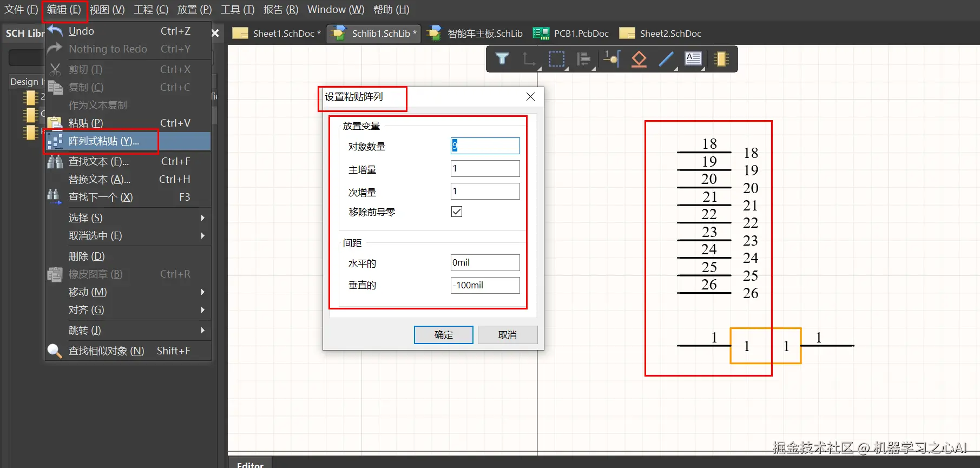Select the place pin tool icon
This screenshot has width=980, height=468.
pos(611,58)
